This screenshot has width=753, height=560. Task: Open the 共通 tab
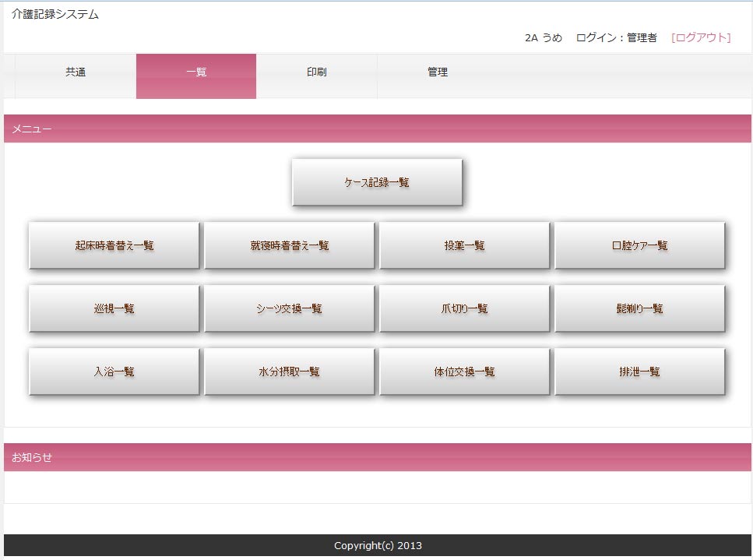tap(76, 72)
